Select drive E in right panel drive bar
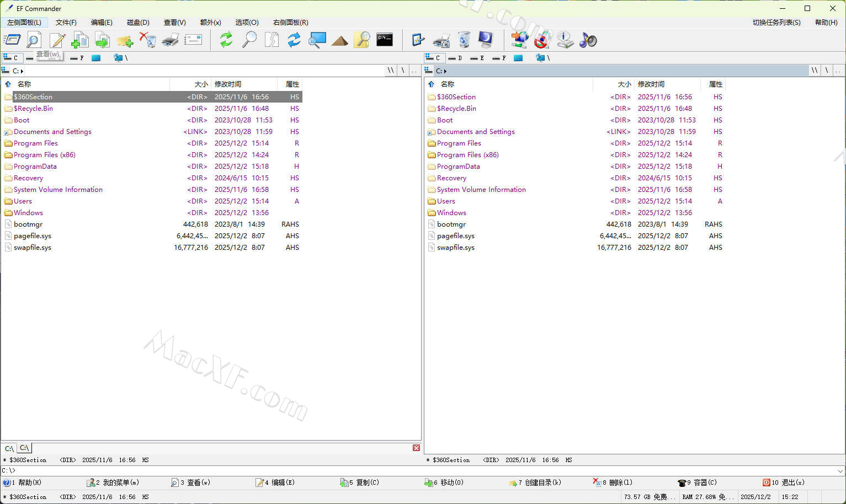 (x=477, y=58)
